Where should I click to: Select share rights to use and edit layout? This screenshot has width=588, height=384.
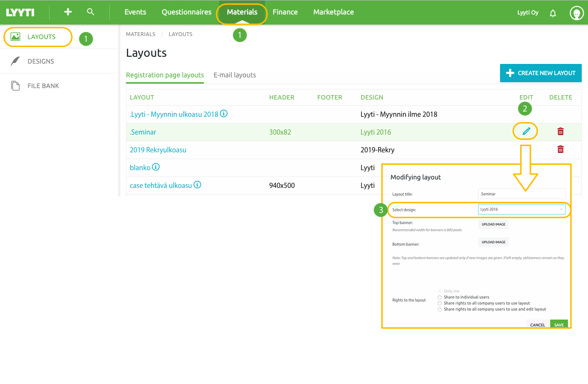point(439,310)
